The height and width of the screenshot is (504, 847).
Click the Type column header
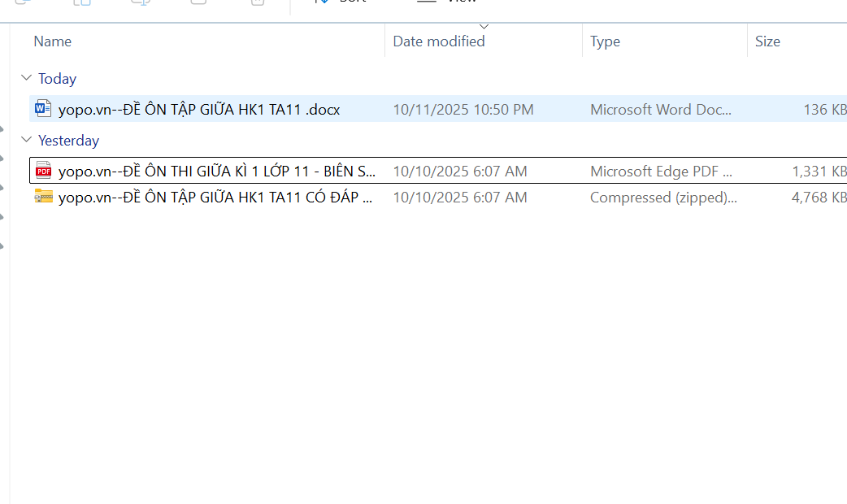pos(605,41)
